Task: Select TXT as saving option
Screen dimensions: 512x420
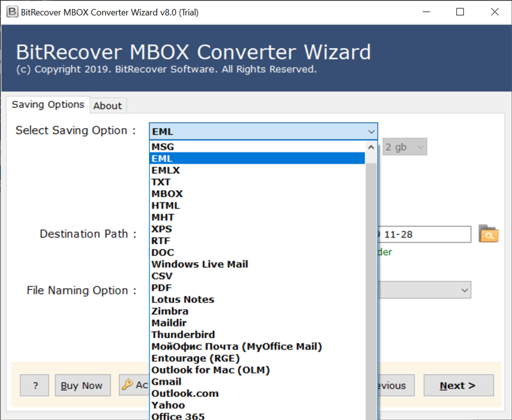Action: [x=257, y=182]
